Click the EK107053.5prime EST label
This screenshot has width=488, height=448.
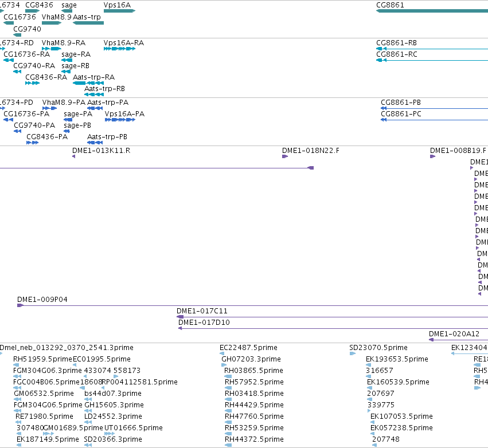[x=401, y=416]
